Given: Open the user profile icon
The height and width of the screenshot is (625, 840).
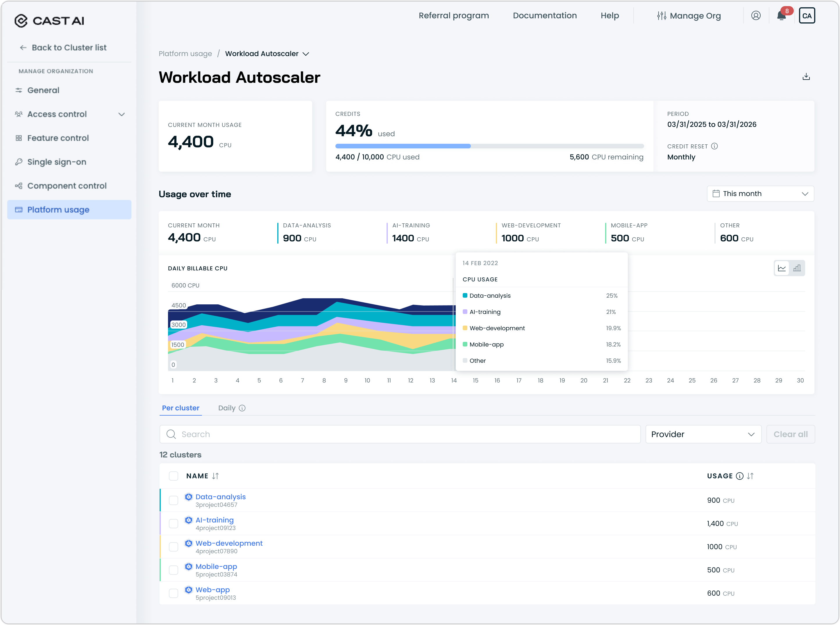Looking at the screenshot, I should point(756,16).
